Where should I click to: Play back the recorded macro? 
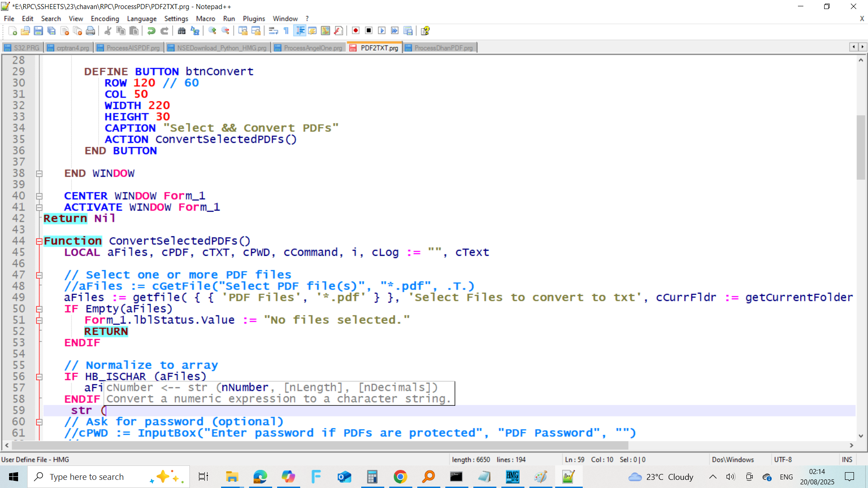[x=382, y=31]
